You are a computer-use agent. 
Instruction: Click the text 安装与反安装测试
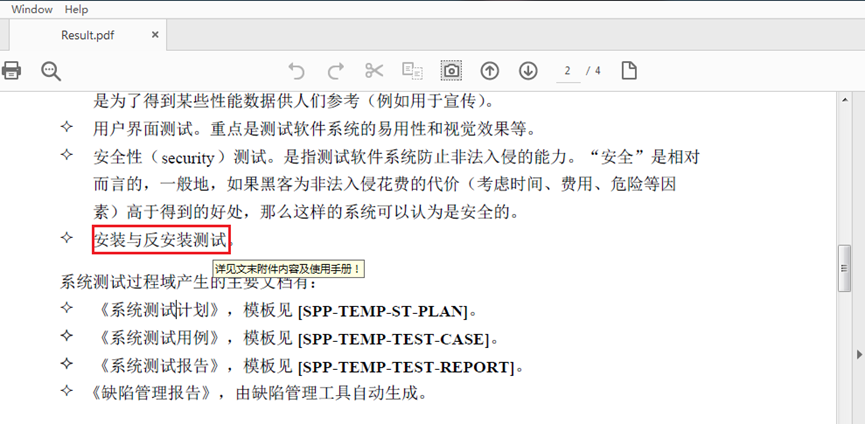(161, 240)
